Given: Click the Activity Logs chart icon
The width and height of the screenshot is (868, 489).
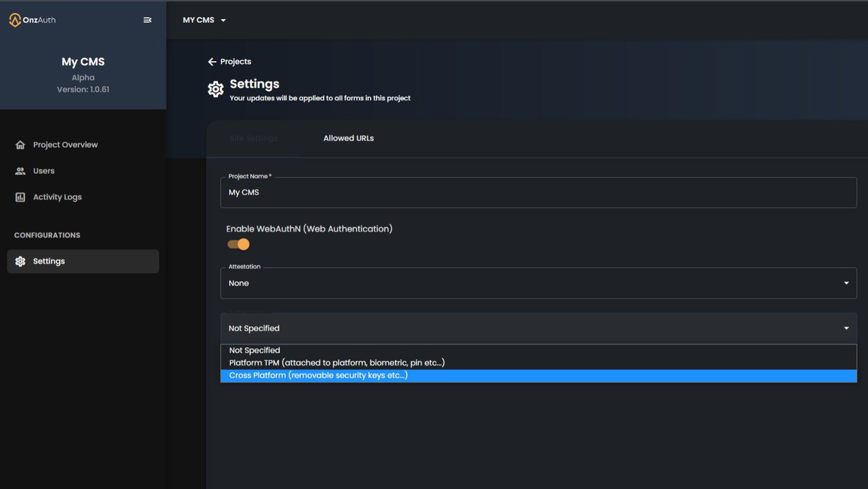Looking at the screenshot, I should coord(20,197).
